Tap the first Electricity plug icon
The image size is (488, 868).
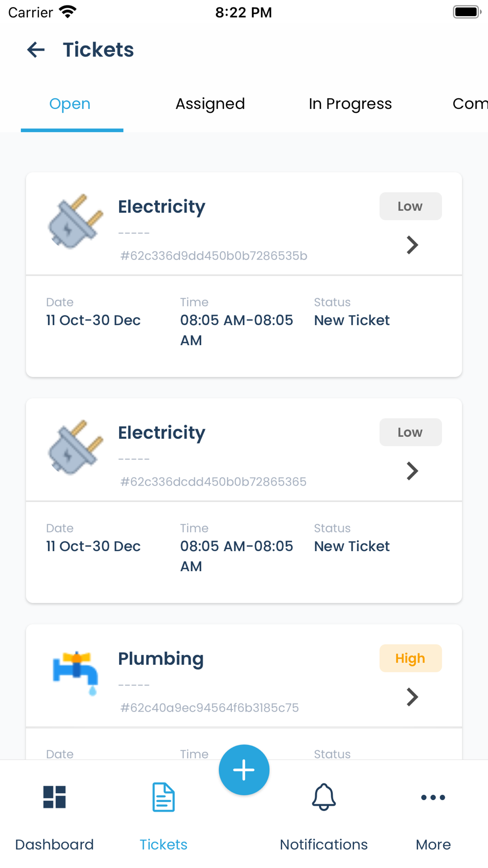tap(75, 222)
